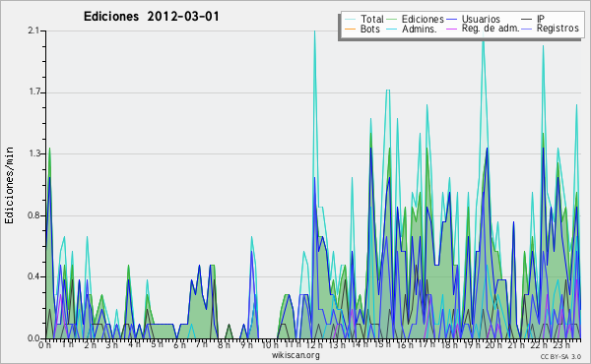Click the x-axis label '22 h'
591x364 pixels.
tap(538, 344)
